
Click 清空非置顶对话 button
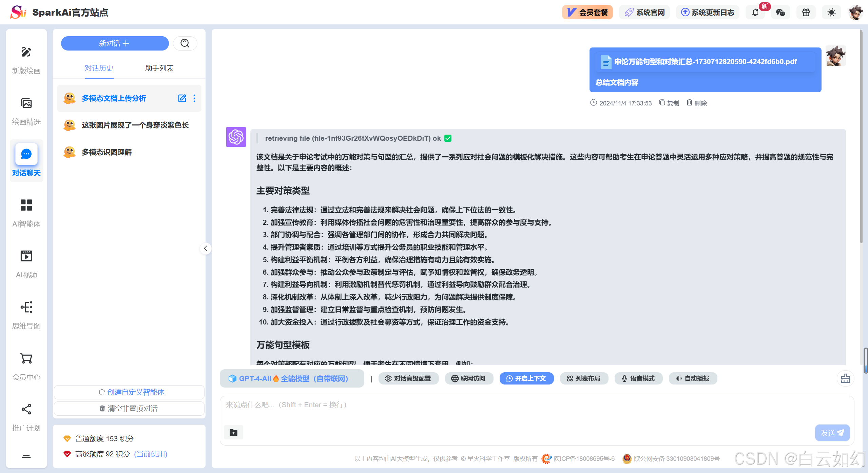click(x=129, y=409)
